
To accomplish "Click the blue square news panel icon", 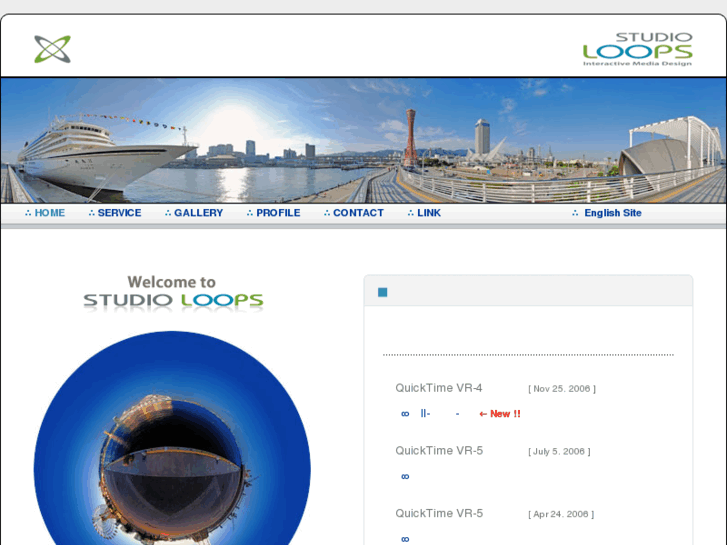I will (383, 292).
